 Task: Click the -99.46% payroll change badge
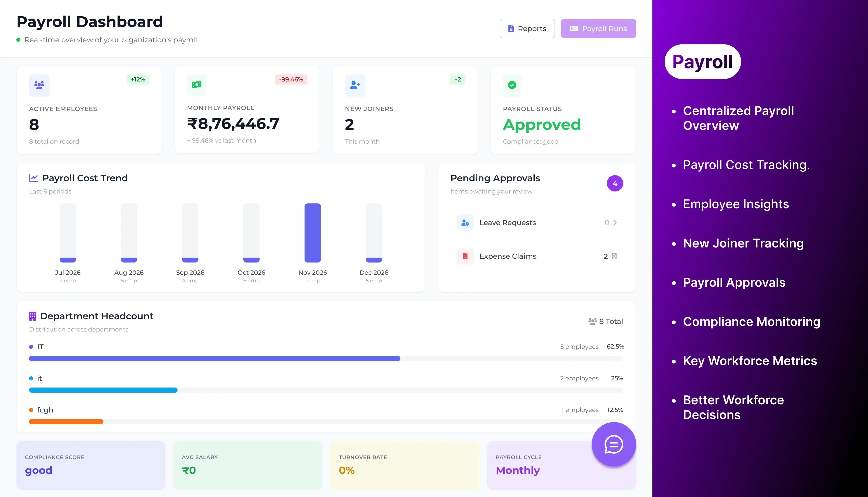click(x=291, y=79)
